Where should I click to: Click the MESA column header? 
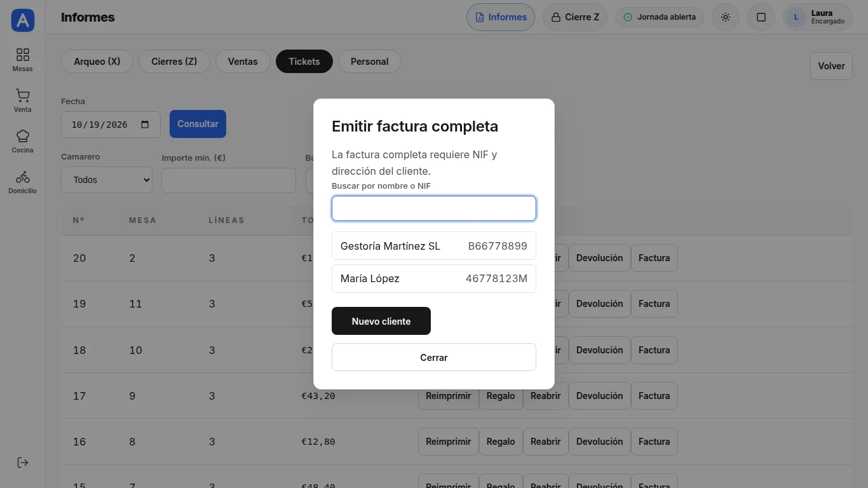(x=142, y=220)
